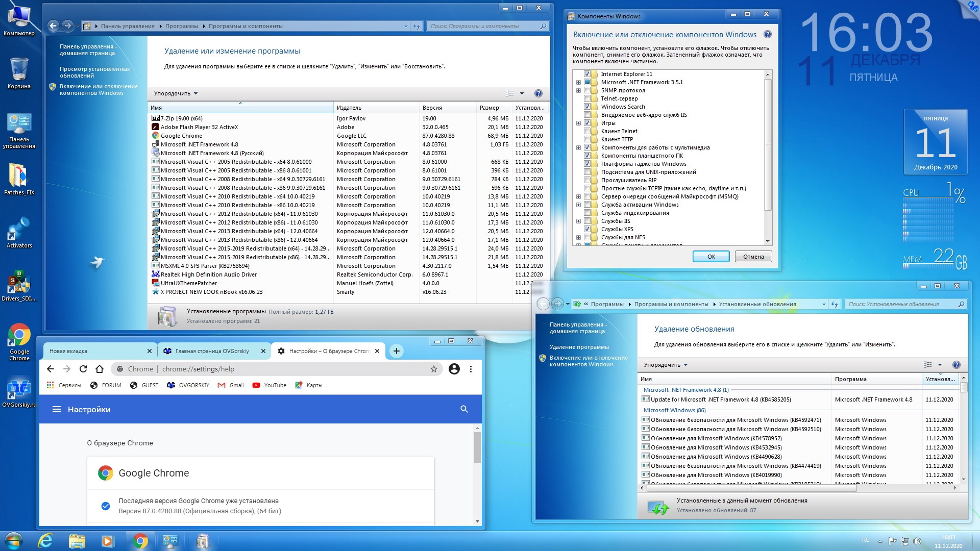Open the YouTube bookmark
Image resolution: width=980 pixels, height=551 pixels.
click(269, 385)
